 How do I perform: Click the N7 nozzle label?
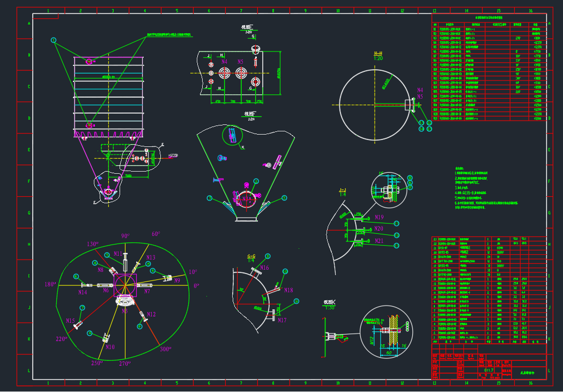point(147,291)
